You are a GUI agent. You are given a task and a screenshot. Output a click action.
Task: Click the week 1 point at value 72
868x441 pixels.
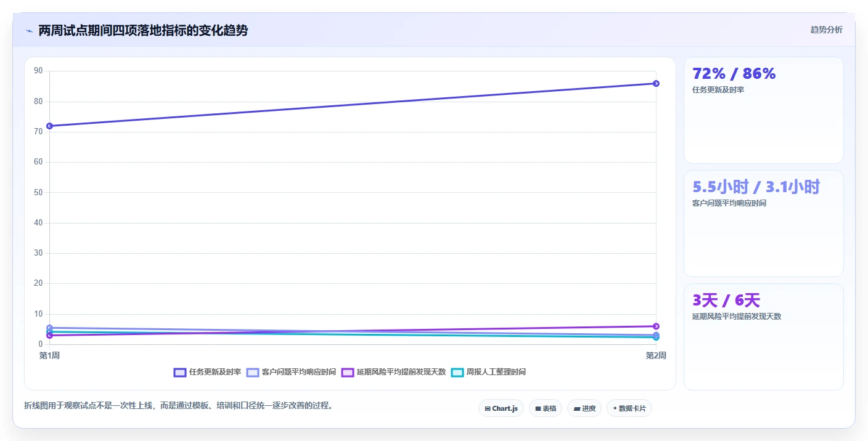pos(49,126)
